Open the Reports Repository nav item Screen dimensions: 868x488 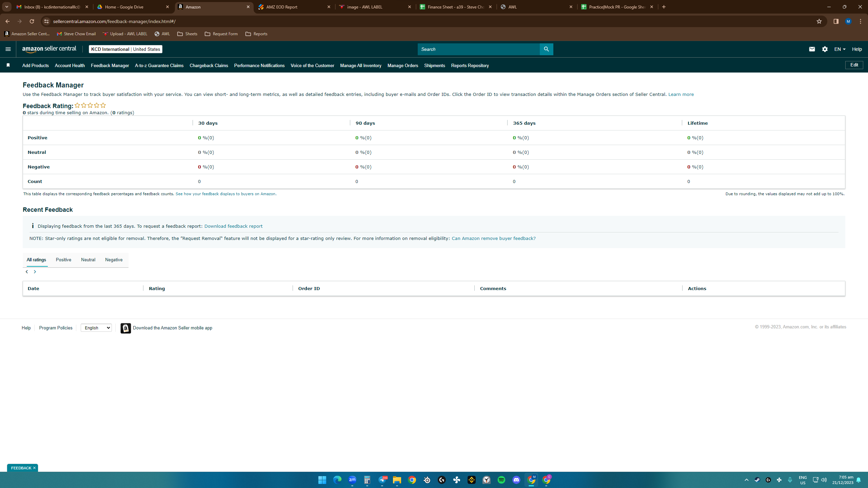click(470, 66)
